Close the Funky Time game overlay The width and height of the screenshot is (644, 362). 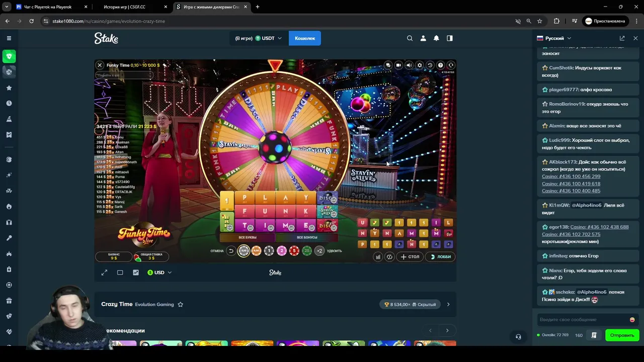tap(100, 65)
